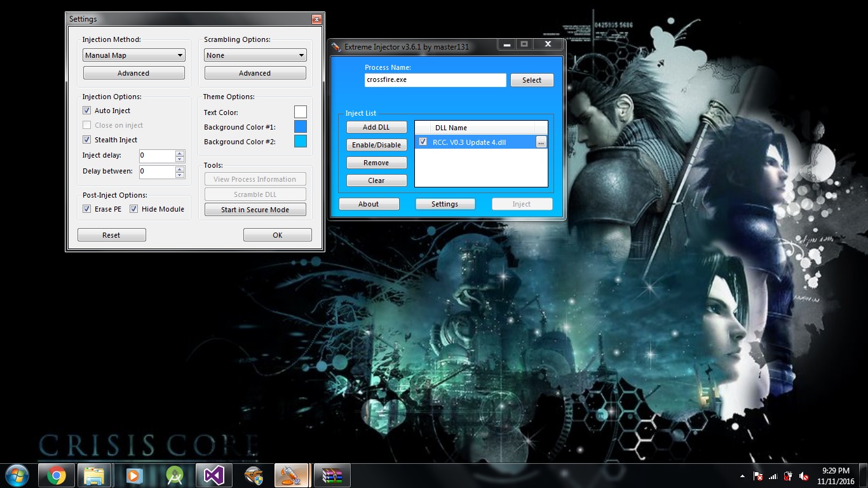The image size is (868, 488).
Task: Click the Settings button in Extreme Injector
Action: pyautogui.click(x=445, y=204)
